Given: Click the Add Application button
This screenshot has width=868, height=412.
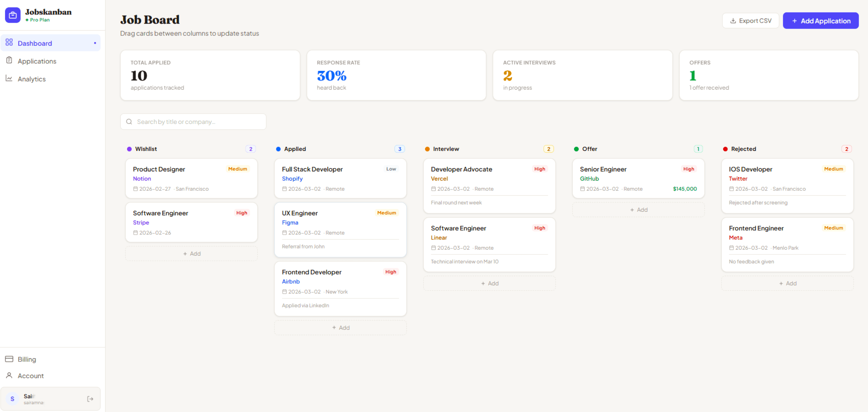Looking at the screenshot, I should (820, 21).
